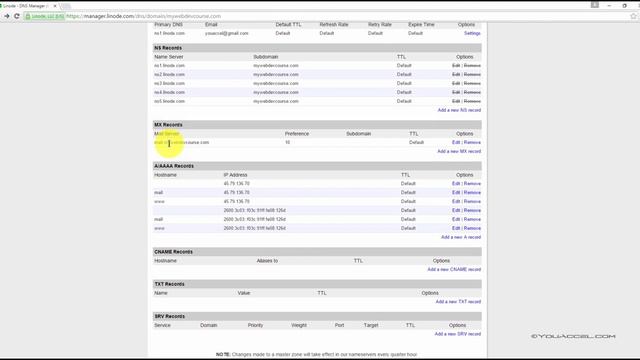This screenshot has height=360, width=640.
Task: Edit the ns1.linode.com NS record
Action: 456,66
